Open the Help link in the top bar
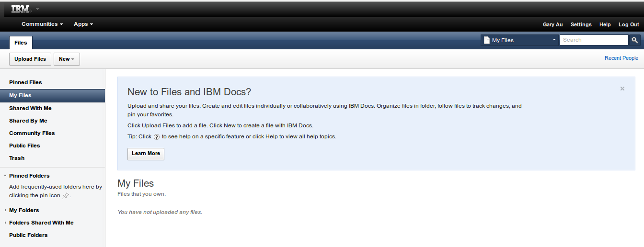Screen dimensions: 644x247 (x=605, y=24)
